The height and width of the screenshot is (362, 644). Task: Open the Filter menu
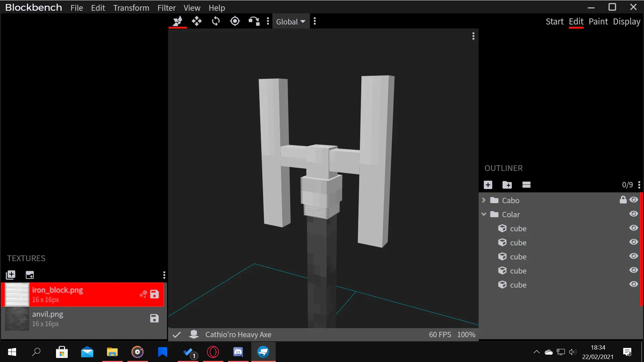point(166,8)
